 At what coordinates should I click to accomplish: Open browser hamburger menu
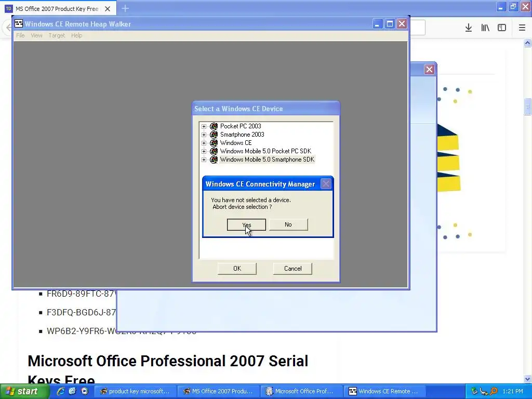(x=522, y=28)
